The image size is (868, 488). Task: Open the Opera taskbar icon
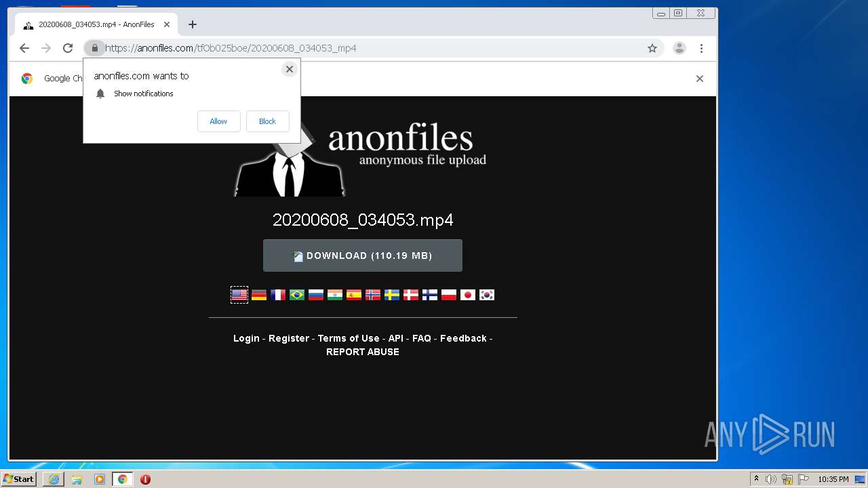pos(145,479)
